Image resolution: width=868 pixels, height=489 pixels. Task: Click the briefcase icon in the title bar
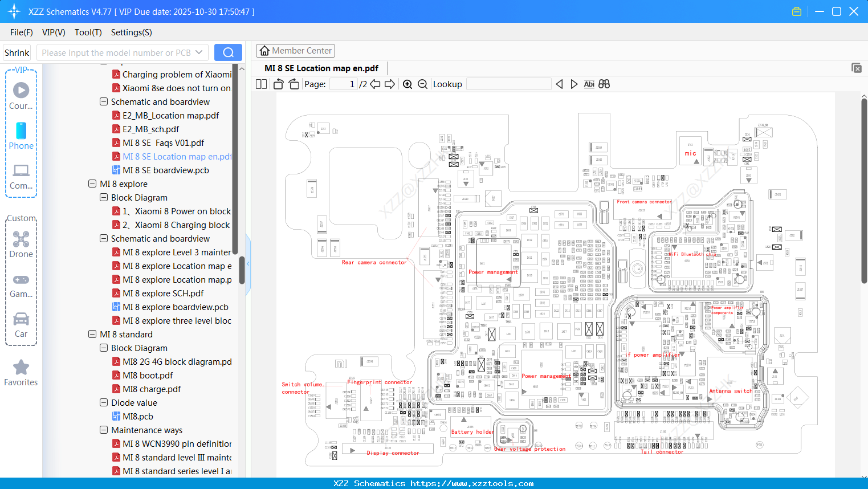pos(796,11)
